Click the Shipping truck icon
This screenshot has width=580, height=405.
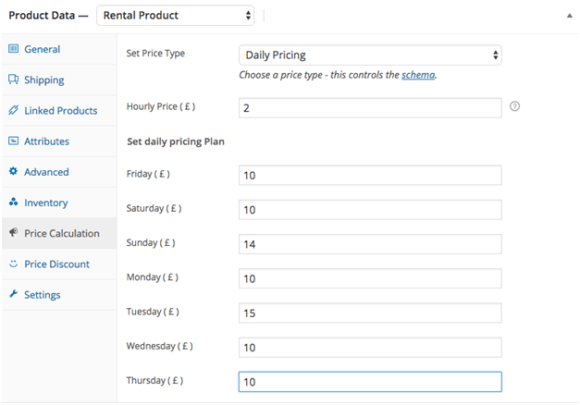13,79
